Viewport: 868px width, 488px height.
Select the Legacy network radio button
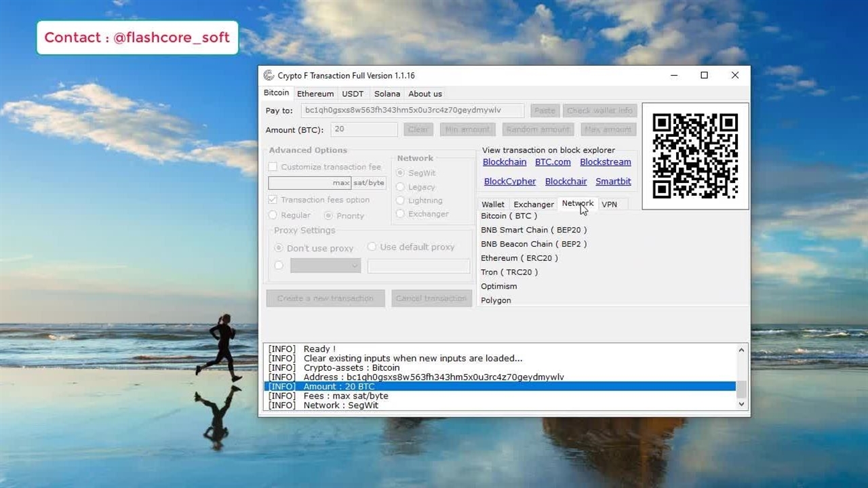point(401,187)
